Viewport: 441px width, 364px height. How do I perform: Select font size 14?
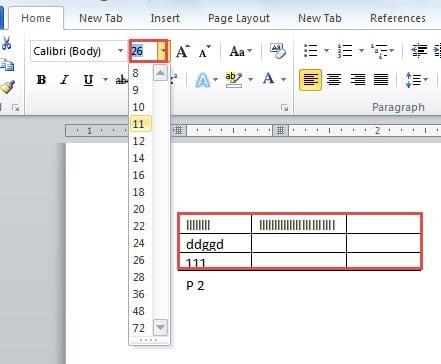(141, 158)
